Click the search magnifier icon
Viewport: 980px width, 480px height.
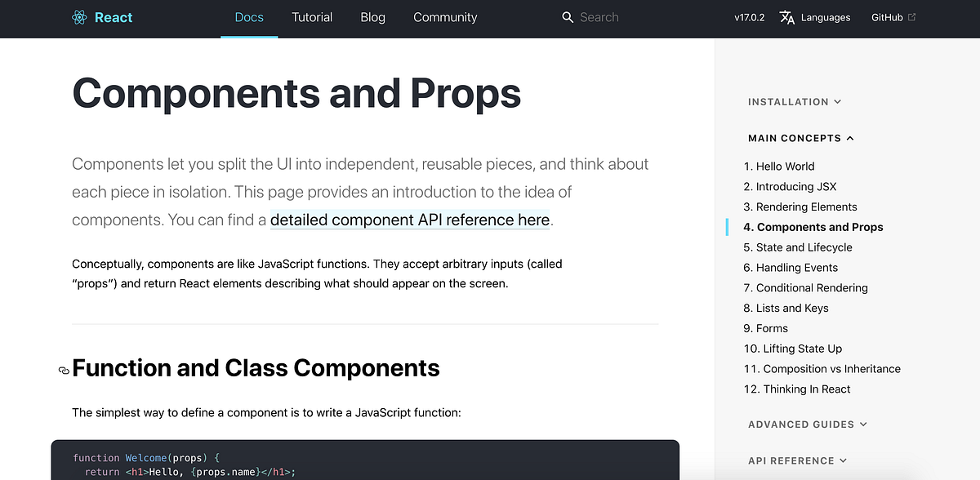coord(568,16)
